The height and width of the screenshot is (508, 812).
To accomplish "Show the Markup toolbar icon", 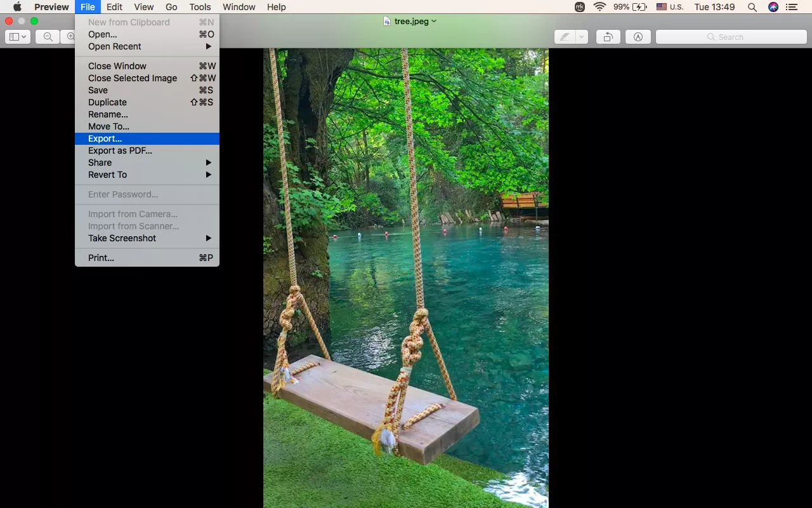I will [638, 37].
